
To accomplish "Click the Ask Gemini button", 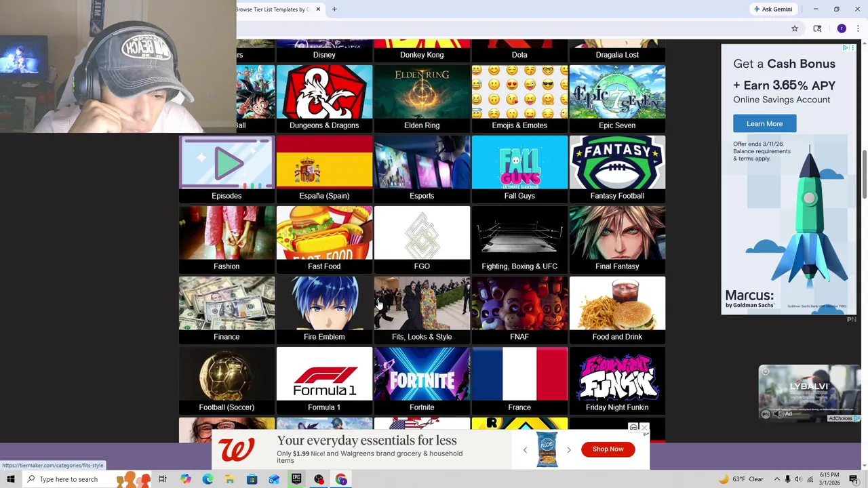I will pos(772,9).
